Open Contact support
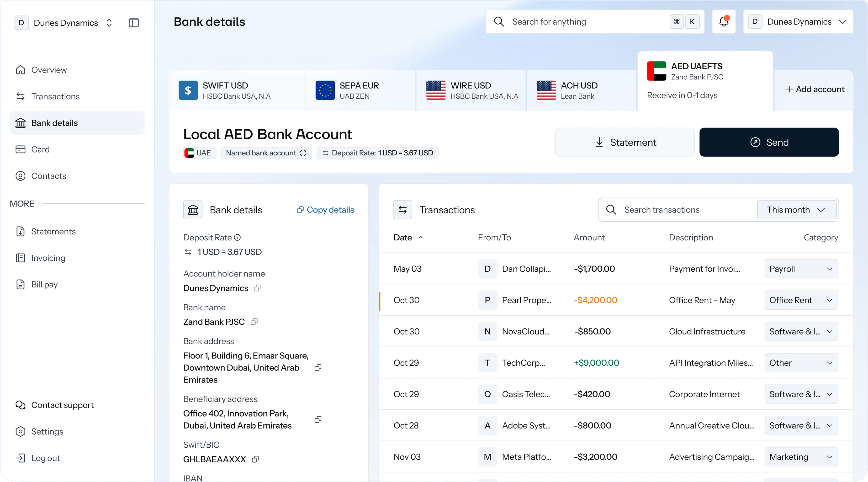868x482 pixels. pyautogui.click(x=77, y=405)
